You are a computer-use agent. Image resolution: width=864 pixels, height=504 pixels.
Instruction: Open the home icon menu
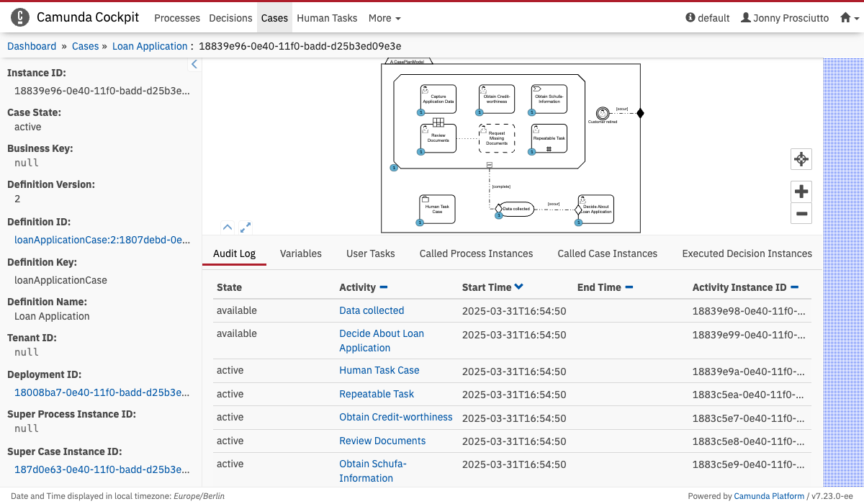[850, 18]
